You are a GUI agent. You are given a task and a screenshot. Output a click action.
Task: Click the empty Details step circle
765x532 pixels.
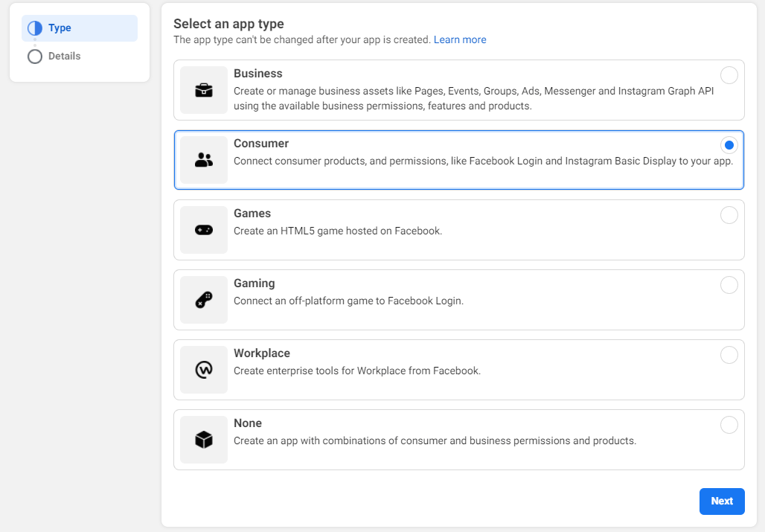coord(35,57)
